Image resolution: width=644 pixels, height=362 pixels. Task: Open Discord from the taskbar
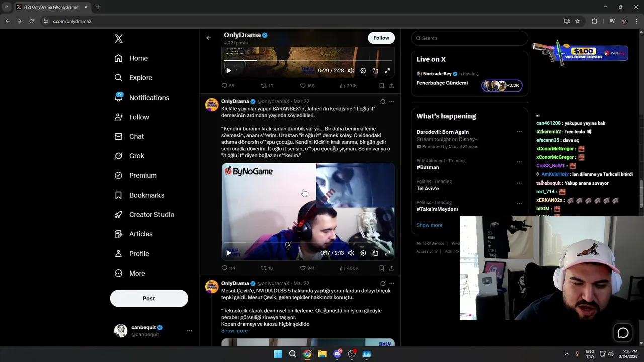pos(337,354)
